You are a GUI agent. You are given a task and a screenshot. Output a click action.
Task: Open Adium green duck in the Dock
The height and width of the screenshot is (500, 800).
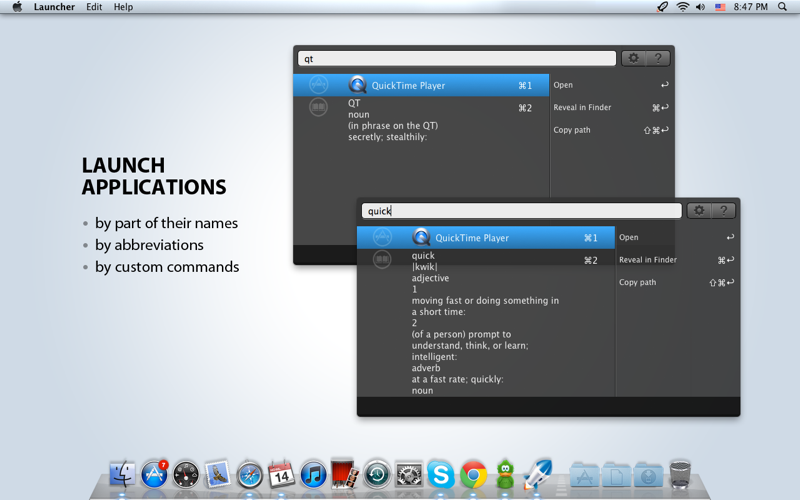point(505,474)
